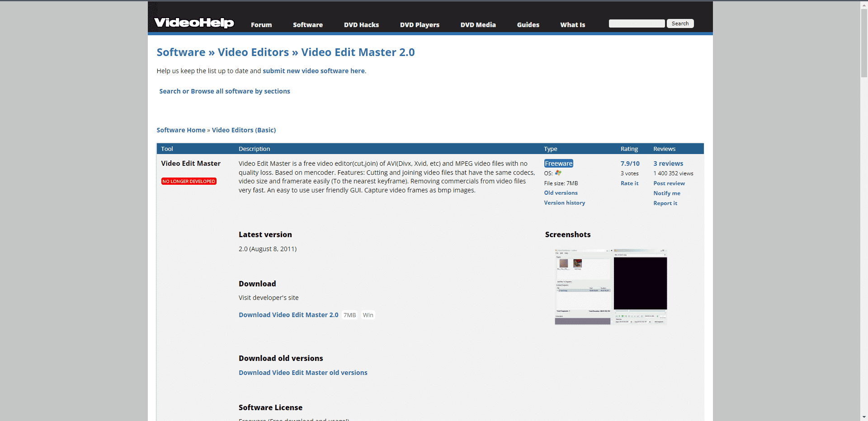Focus the site search input field
The width and height of the screenshot is (868, 421).
637,23
